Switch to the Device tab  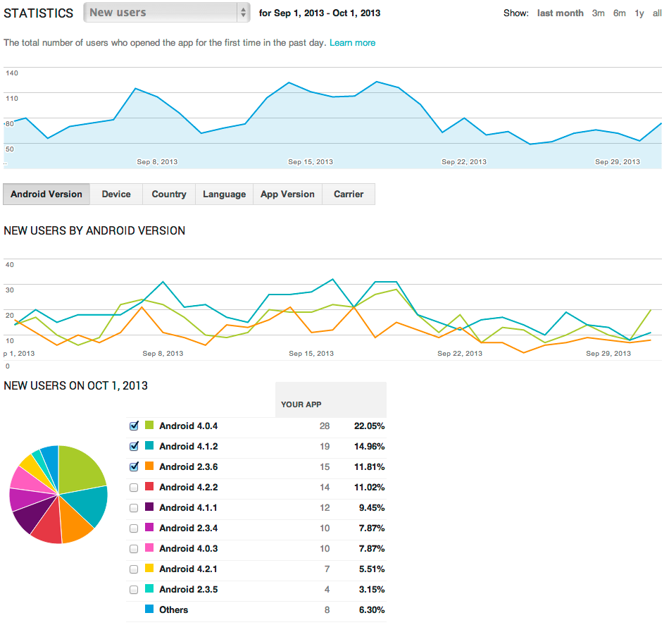(x=116, y=194)
